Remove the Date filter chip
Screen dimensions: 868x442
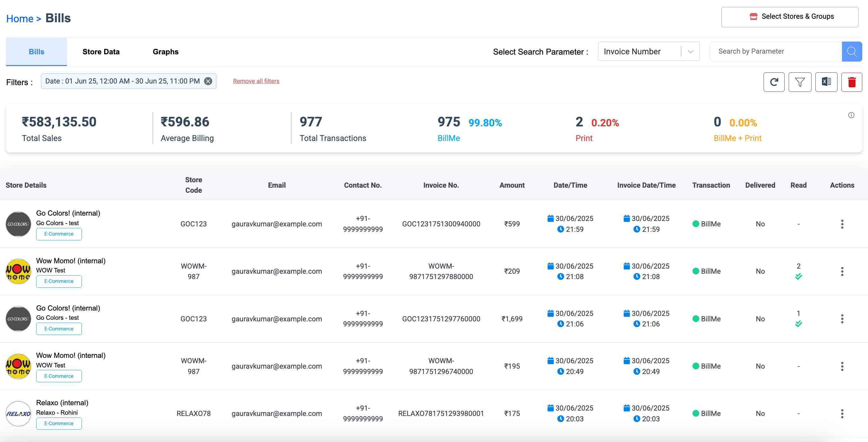pyautogui.click(x=208, y=81)
